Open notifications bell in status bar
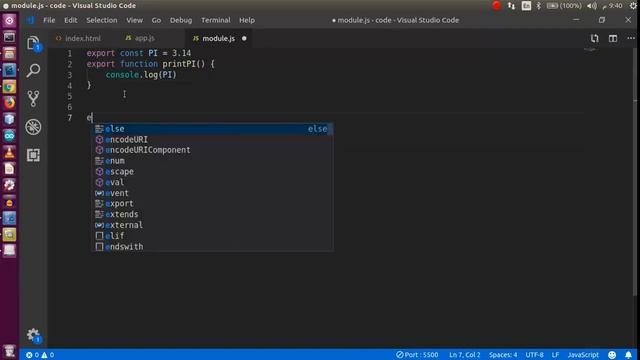This screenshot has width=640, height=360. 629,355
